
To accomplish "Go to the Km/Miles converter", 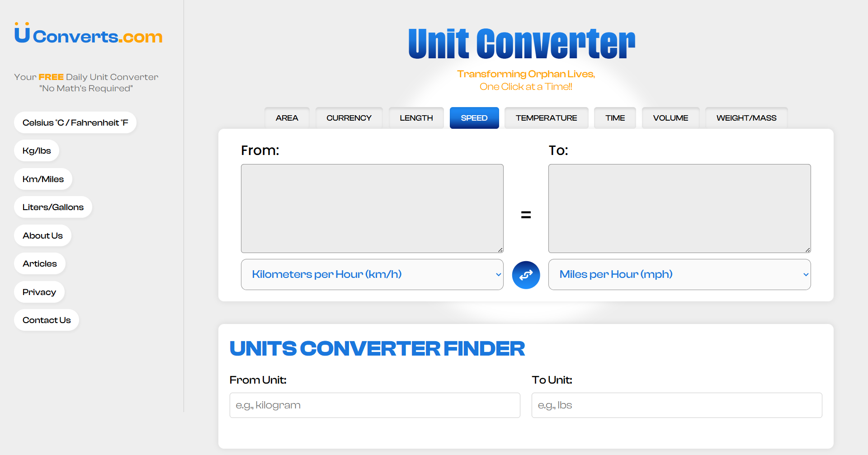I will [x=43, y=179].
